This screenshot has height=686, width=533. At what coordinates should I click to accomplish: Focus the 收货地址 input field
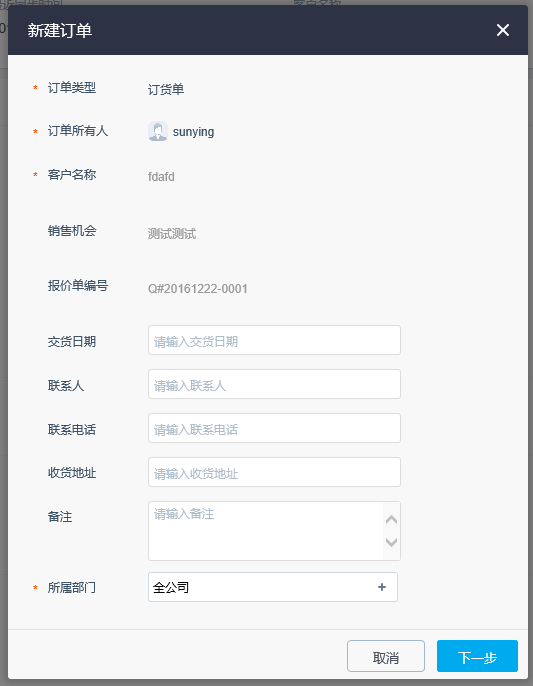click(274, 472)
